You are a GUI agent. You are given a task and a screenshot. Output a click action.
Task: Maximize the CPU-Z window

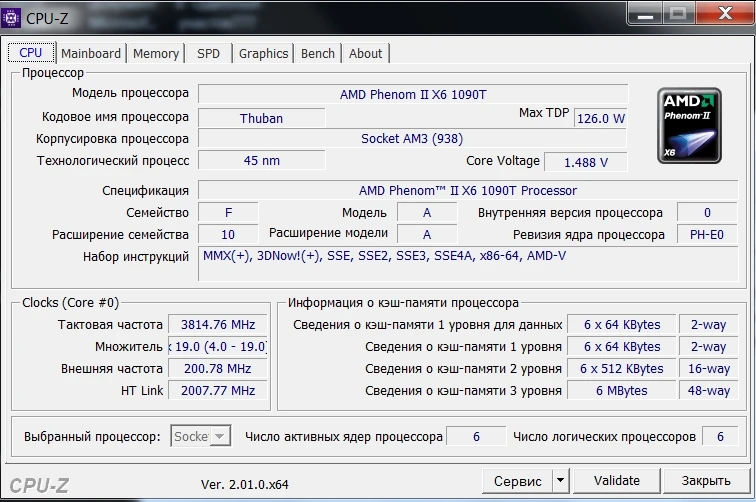pos(678,14)
